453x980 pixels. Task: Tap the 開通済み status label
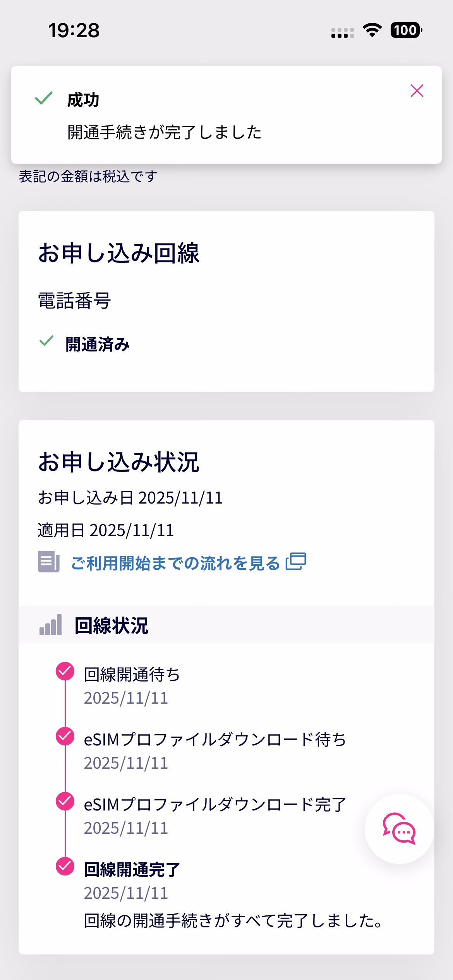pos(98,344)
